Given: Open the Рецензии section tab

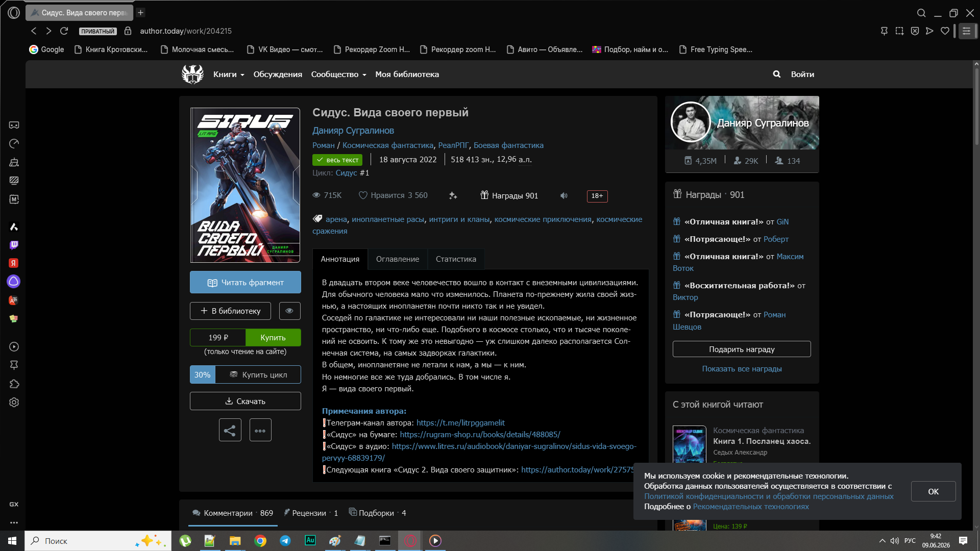Looking at the screenshot, I should click(x=310, y=513).
